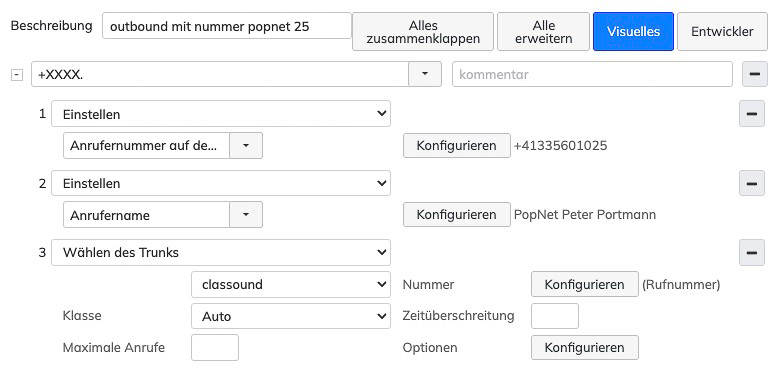The height and width of the screenshot is (379, 776).
Task: Delete step 1 using its minus button
Action: [751, 114]
